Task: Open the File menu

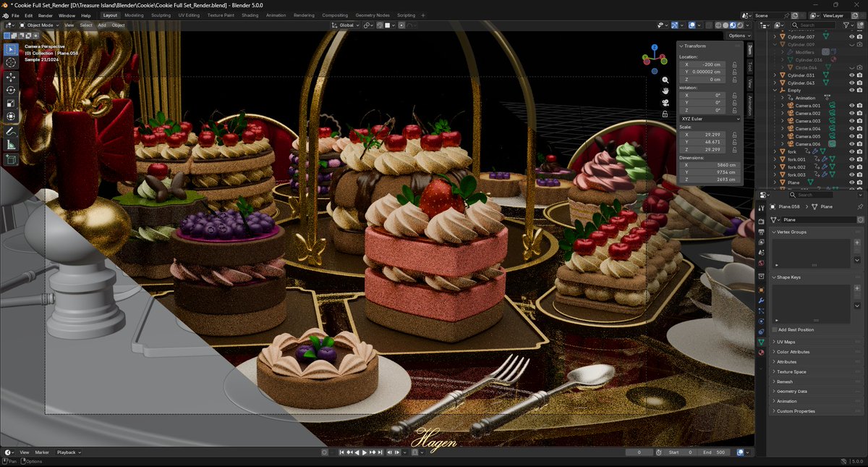Action: (x=15, y=15)
